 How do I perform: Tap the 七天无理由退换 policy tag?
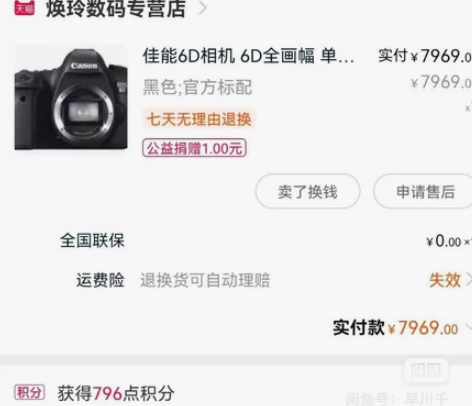pyautogui.click(x=199, y=119)
